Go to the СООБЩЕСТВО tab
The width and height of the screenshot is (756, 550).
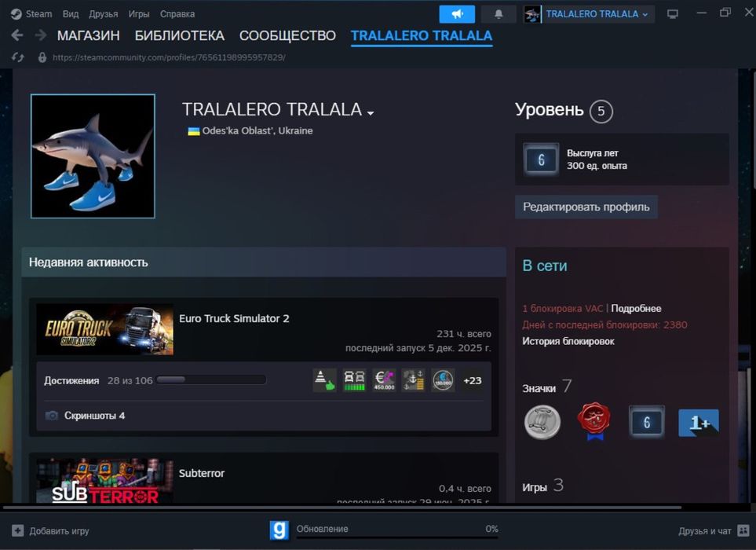point(287,35)
